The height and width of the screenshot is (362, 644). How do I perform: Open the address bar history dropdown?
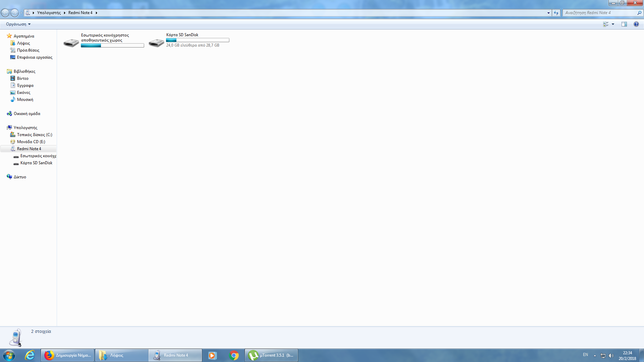(x=548, y=13)
